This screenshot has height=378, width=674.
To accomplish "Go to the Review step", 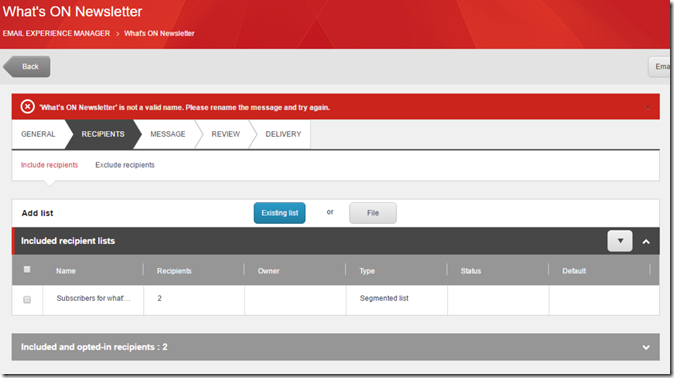I will click(226, 134).
